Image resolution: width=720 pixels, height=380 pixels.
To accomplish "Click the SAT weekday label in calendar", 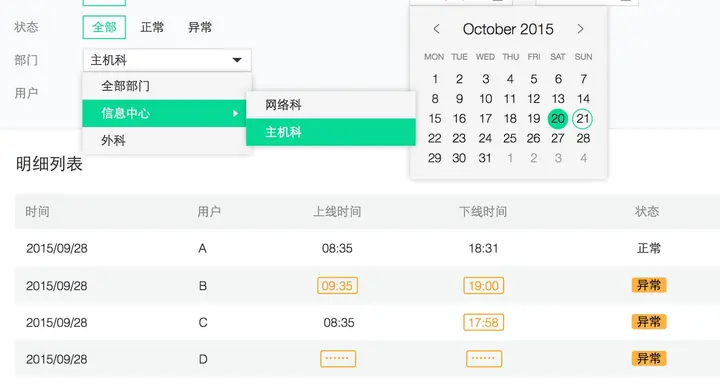I will tap(557, 57).
